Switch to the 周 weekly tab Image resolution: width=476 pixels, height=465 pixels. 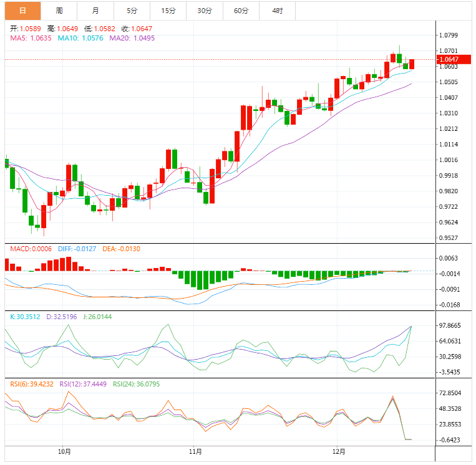point(59,11)
